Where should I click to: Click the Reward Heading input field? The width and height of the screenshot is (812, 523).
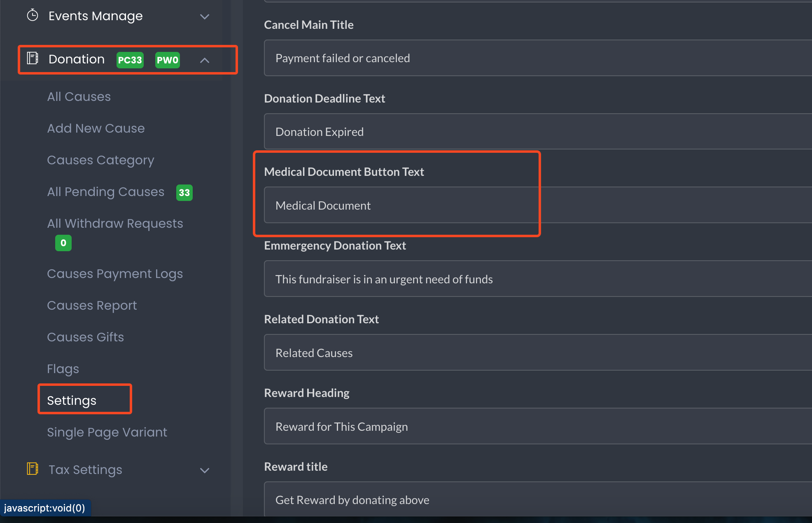pos(538,426)
